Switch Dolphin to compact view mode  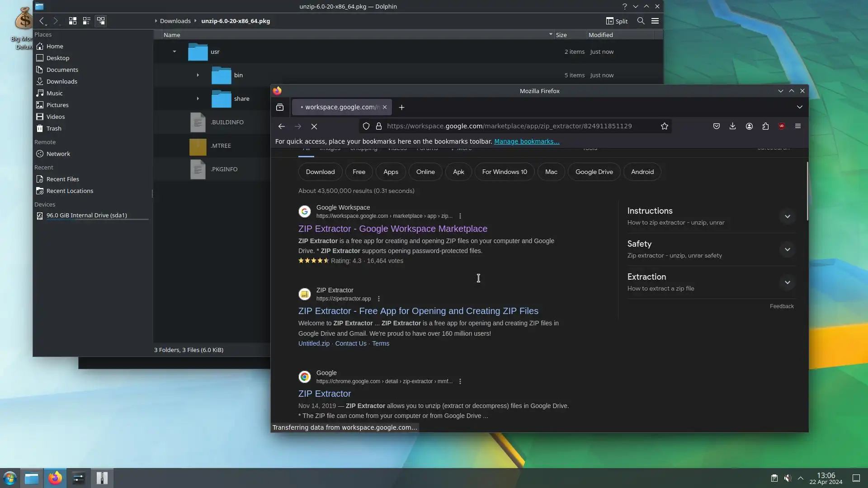(x=86, y=21)
